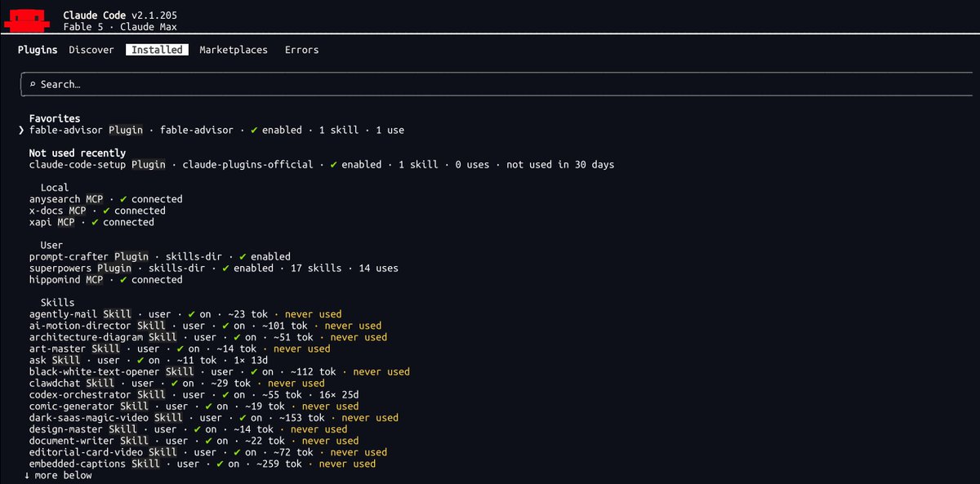Click the down arrow beside more below
Screen dimensions: 980x484
pos(26,475)
